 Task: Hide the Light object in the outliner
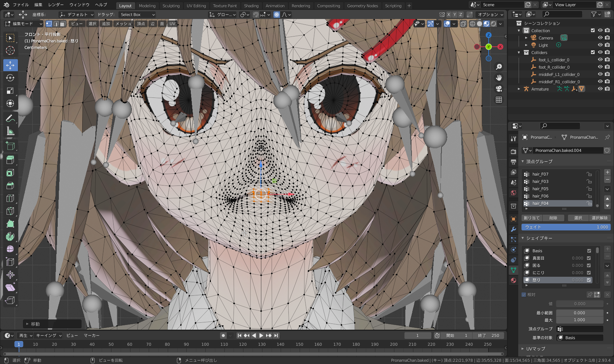coord(599,45)
